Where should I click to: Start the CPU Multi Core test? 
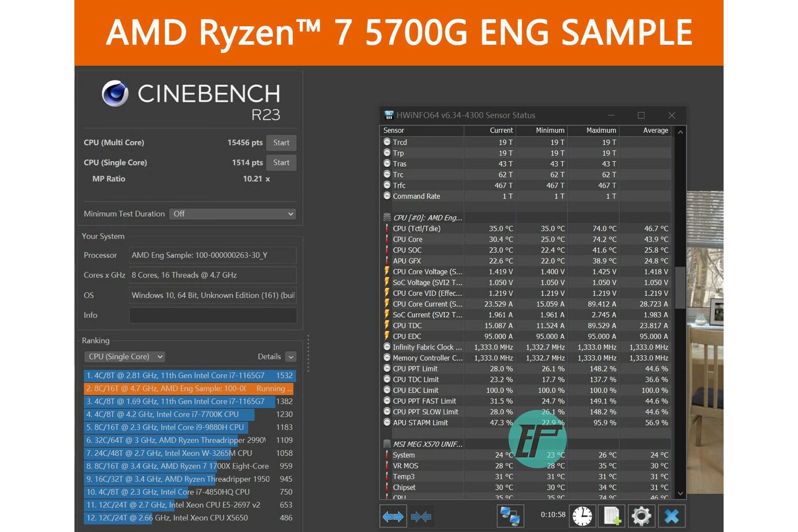(x=281, y=143)
